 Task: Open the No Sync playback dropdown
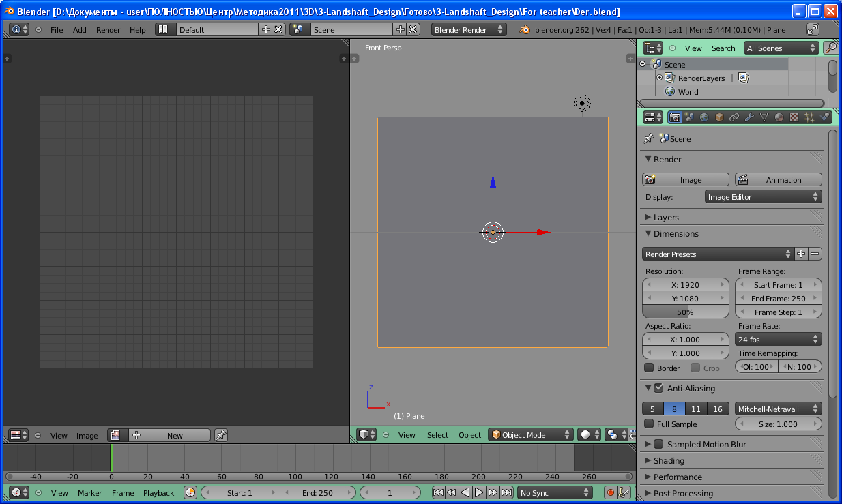tap(555, 492)
